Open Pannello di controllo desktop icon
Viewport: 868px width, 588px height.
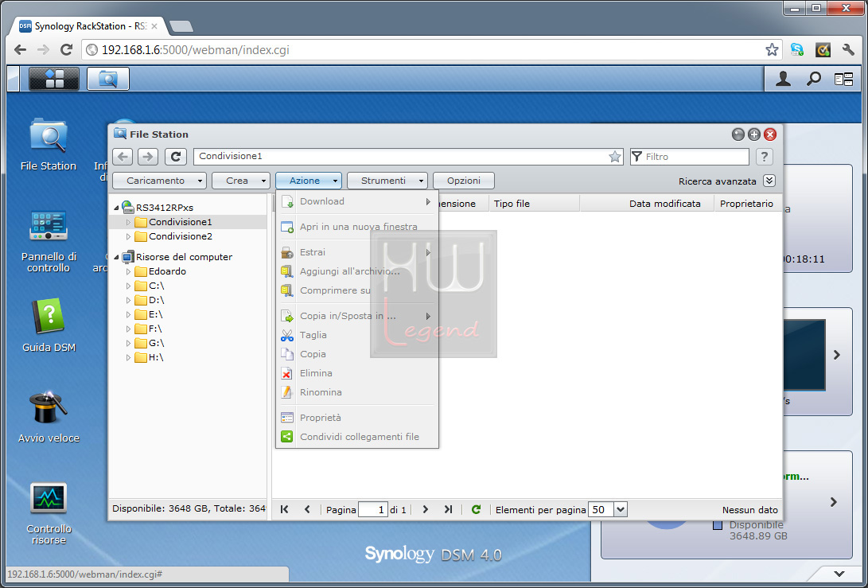[x=49, y=241]
